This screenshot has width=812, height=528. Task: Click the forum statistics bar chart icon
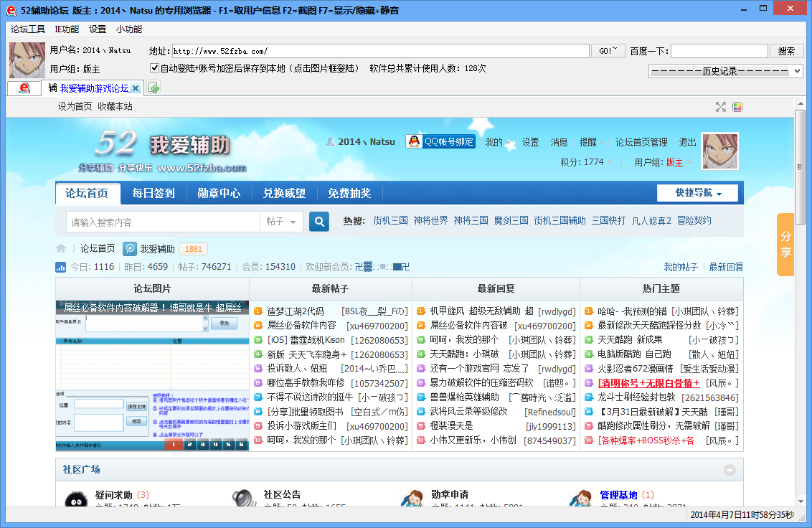[x=60, y=267]
